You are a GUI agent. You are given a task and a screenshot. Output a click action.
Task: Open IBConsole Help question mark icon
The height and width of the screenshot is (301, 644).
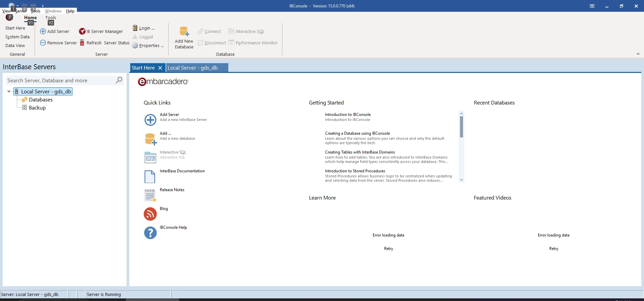150,233
